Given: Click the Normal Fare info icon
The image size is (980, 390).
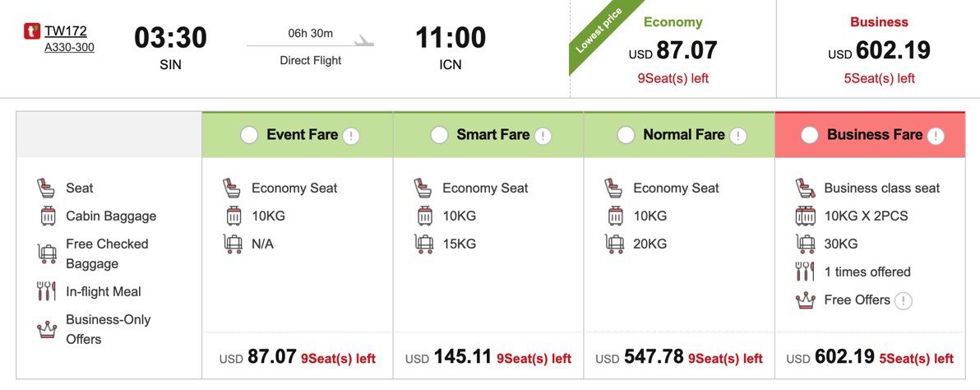Looking at the screenshot, I should click(738, 136).
